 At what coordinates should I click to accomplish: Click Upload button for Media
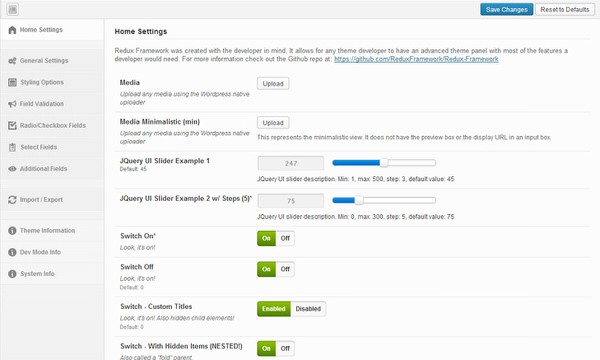point(273,83)
